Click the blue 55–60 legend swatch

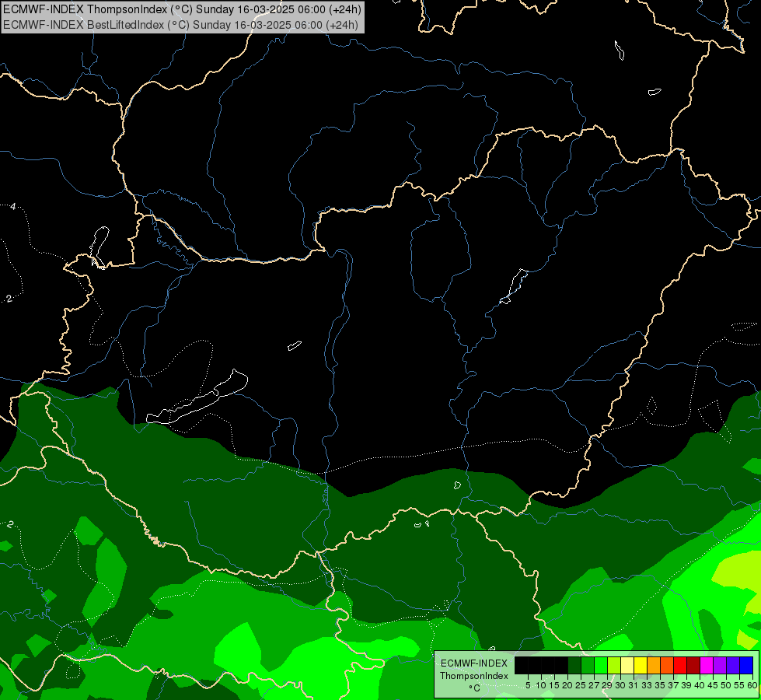[x=746, y=665]
